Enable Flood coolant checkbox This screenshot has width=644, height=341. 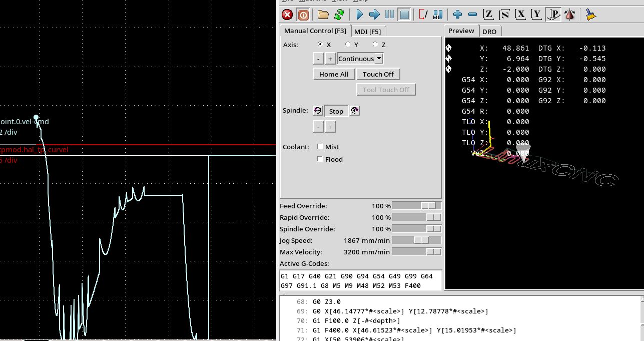tap(320, 159)
